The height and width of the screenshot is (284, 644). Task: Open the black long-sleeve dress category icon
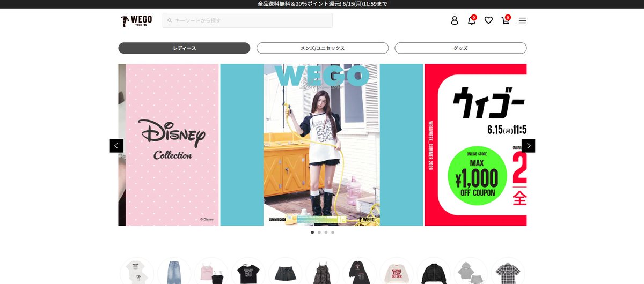pos(360,271)
